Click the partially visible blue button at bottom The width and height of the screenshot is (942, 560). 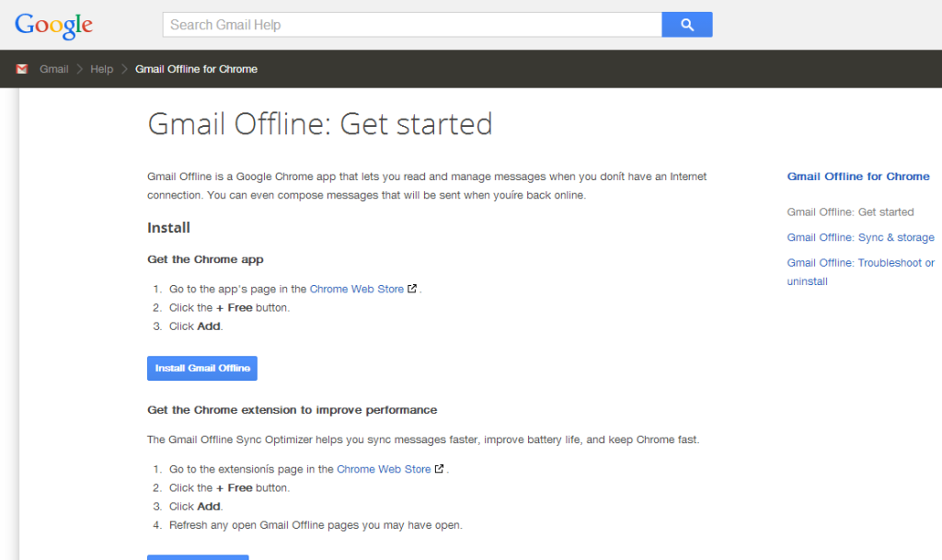(198, 557)
